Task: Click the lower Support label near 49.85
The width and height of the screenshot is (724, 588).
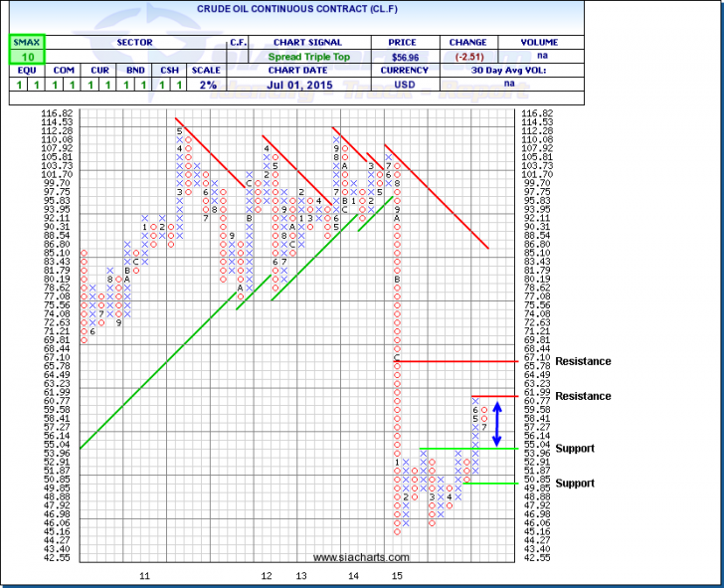Action: pos(575,484)
